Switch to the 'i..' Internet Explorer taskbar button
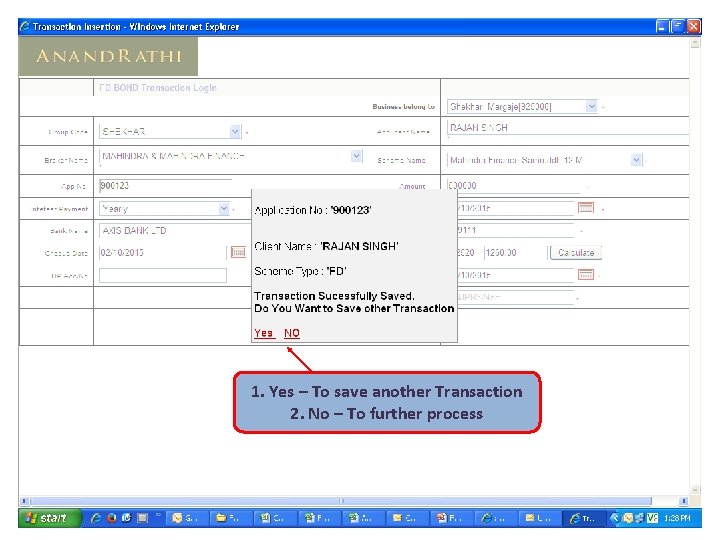This screenshot has height=540, width=720. 495,518
